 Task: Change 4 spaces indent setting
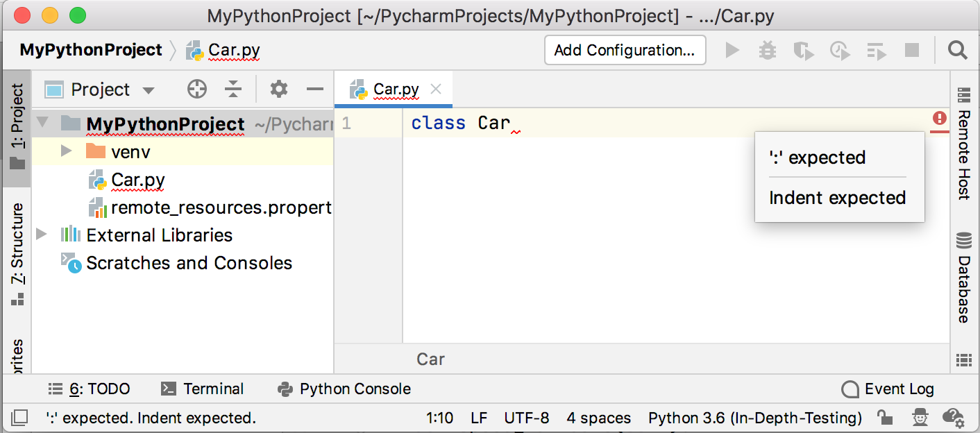pos(599,418)
